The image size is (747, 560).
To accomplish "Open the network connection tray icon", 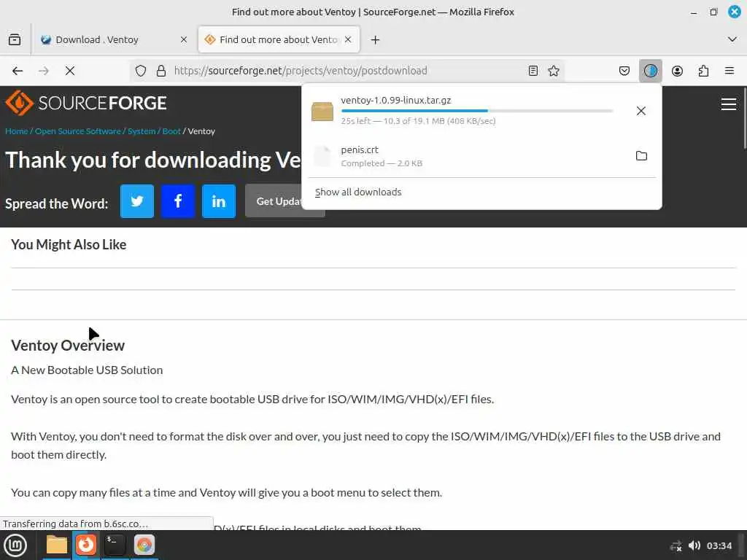I will tap(676, 545).
